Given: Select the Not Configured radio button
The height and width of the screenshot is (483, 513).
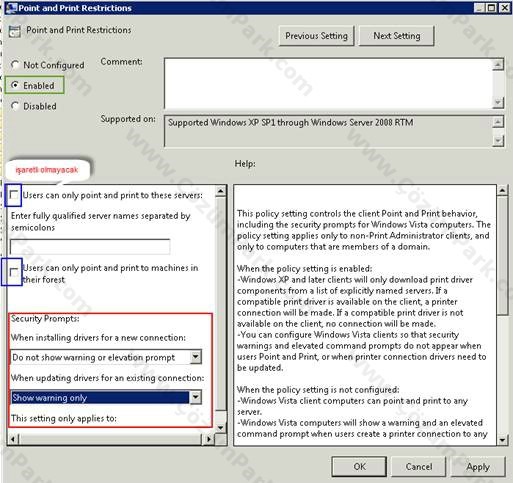Looking at the screenshot, I should point(15,65).
